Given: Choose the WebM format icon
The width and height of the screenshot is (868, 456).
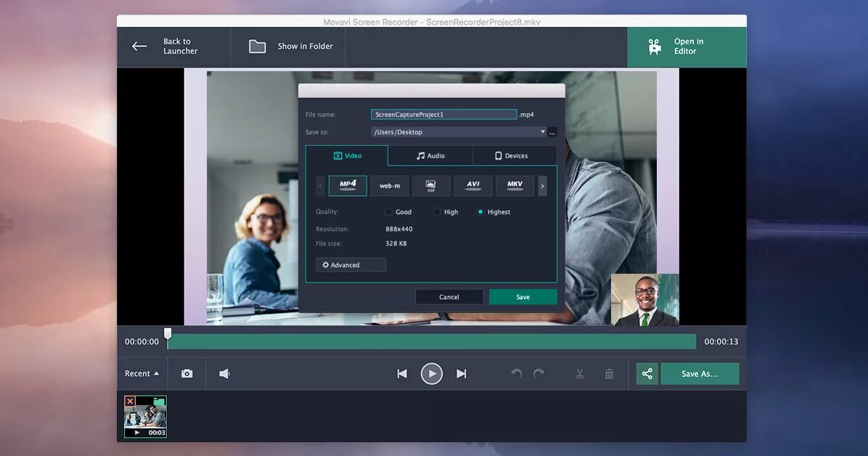Looking at the screenshot, I should [390, 186].
